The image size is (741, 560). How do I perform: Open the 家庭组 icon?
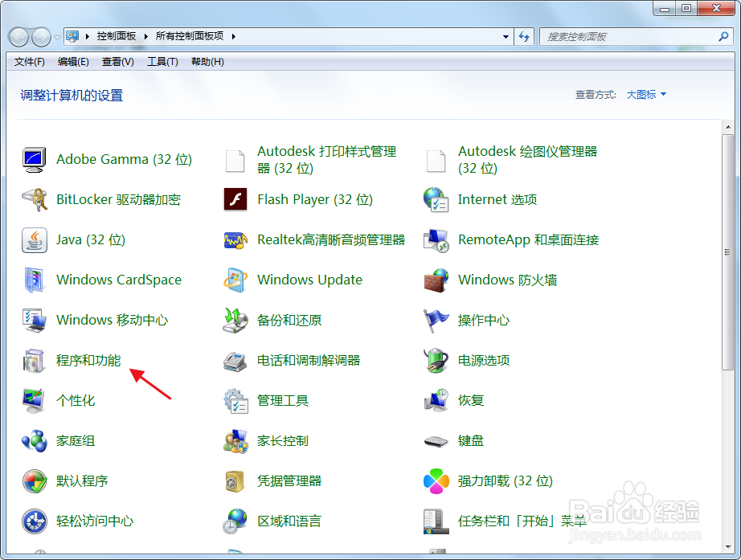[x=34, y=441]
